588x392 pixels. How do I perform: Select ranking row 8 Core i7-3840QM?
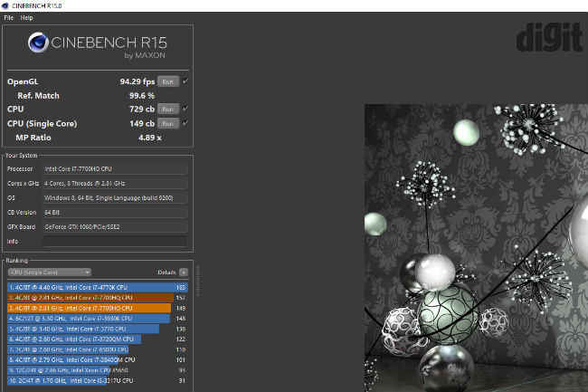(98, 359)
